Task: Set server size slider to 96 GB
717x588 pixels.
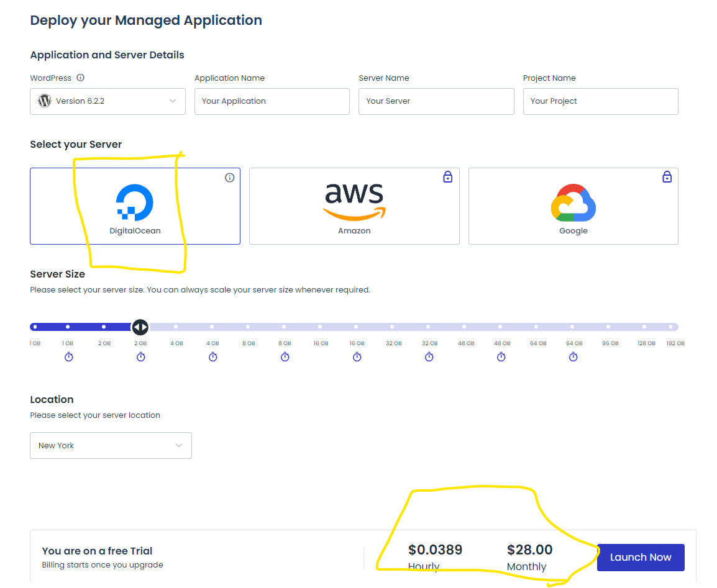Action: (x=608, y=327)
